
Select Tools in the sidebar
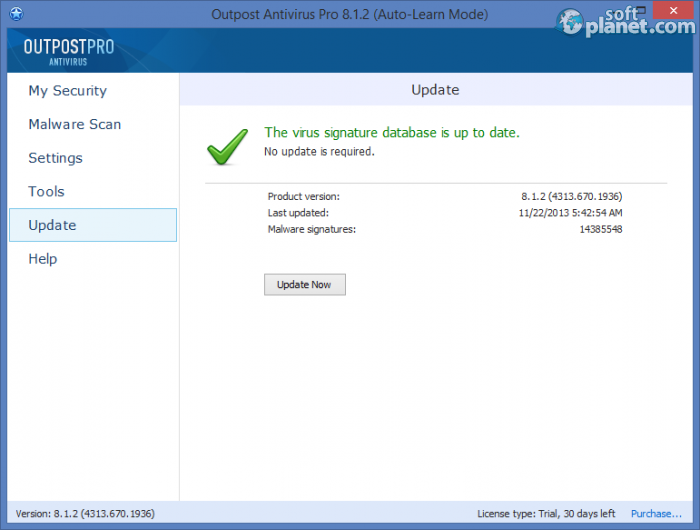(x=46, y=192)
